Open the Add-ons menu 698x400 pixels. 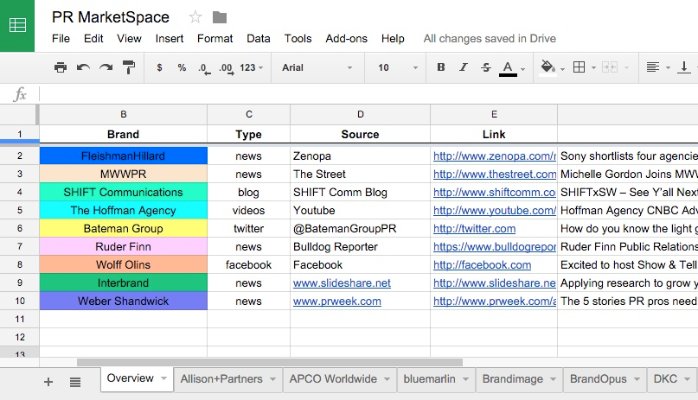346,39
